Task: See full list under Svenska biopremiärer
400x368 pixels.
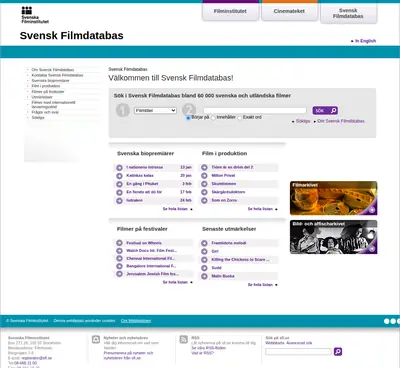Action: pyautogui.click(x=175, y=209)
